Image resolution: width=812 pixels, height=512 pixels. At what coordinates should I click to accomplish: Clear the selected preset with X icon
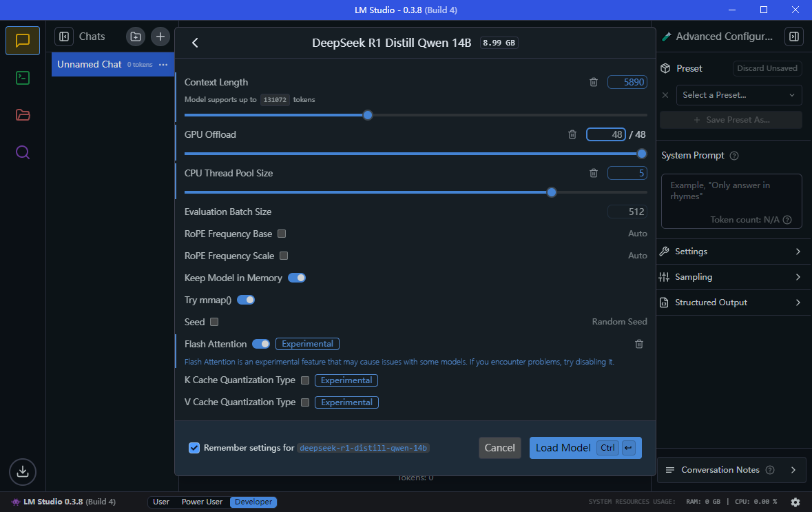pos(665,95)
